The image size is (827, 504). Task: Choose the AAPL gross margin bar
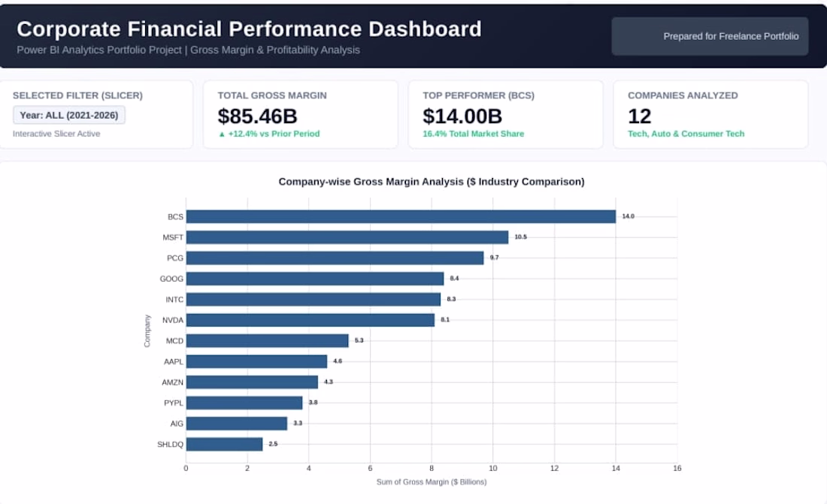(x=256, y=361)
